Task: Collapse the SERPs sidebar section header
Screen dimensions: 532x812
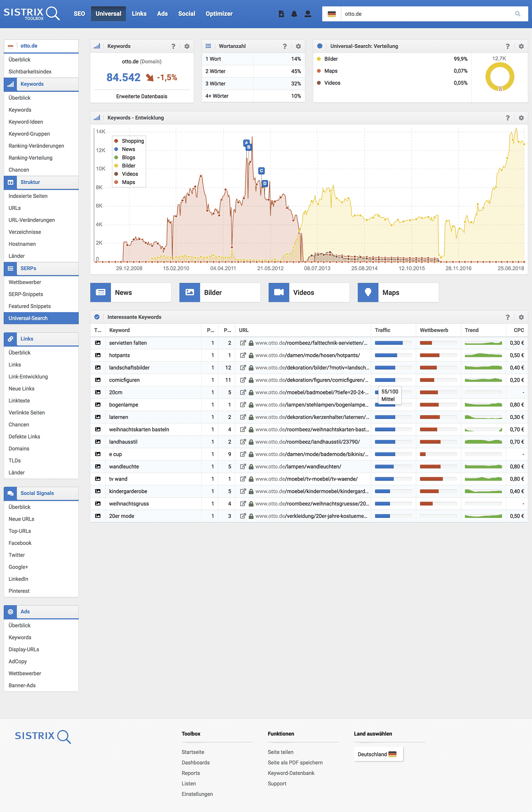Action: tap(41, 269)
